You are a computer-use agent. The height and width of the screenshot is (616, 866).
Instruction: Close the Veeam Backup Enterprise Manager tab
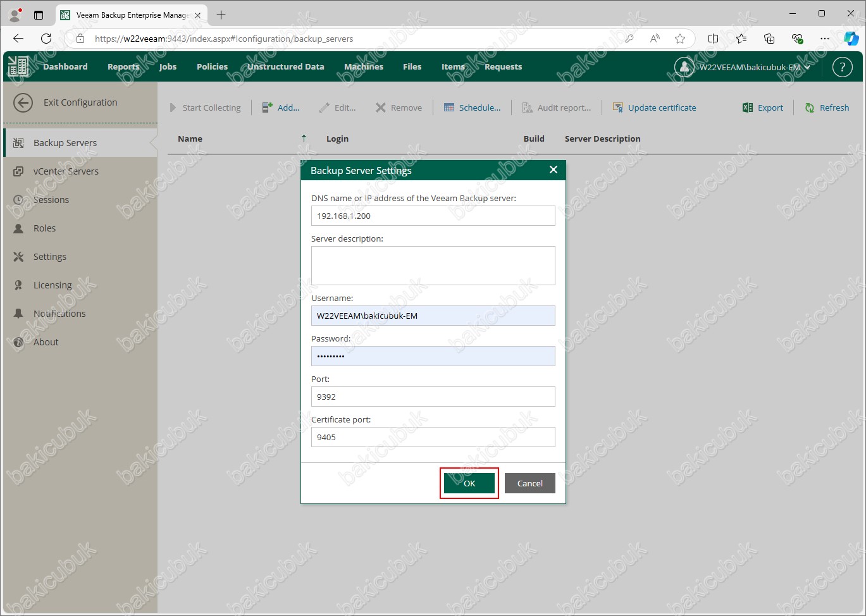197,15
